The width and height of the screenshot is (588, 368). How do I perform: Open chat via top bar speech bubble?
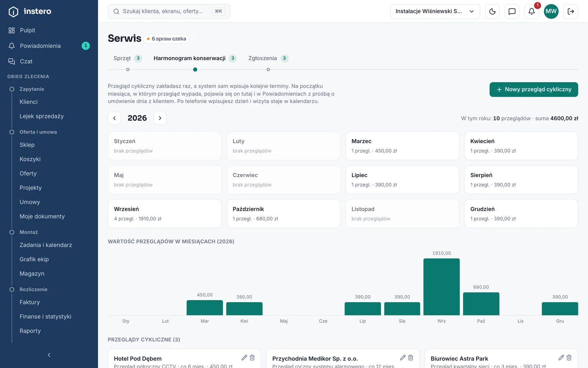pyautogui.click(x=512, y=11)
